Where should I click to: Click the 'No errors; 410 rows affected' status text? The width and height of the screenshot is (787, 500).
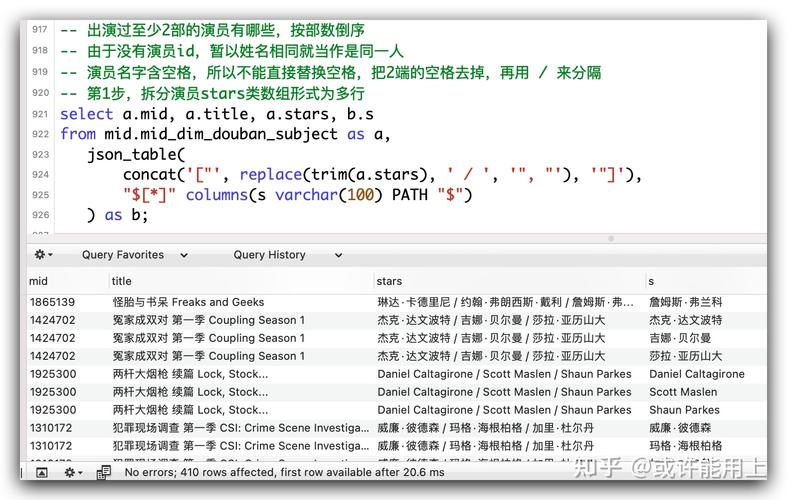pos(285,472)
